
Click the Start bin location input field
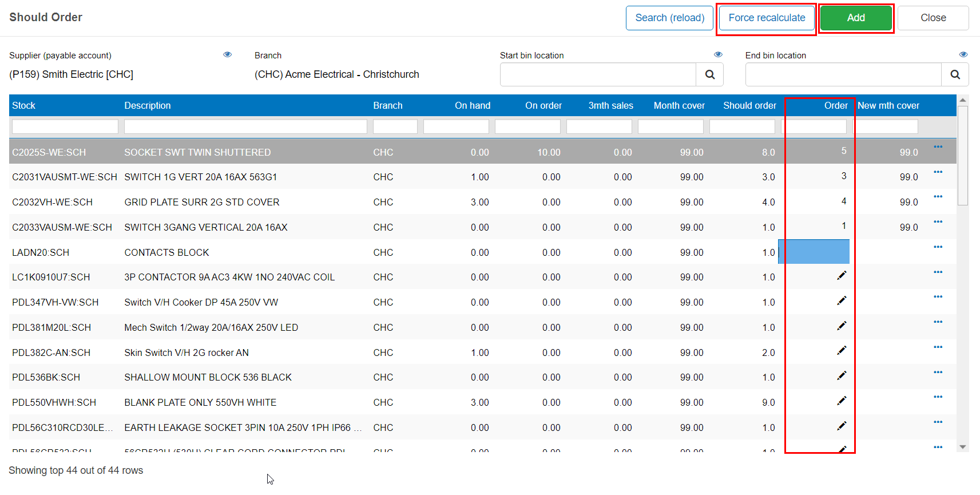click(x=598, y=74)
